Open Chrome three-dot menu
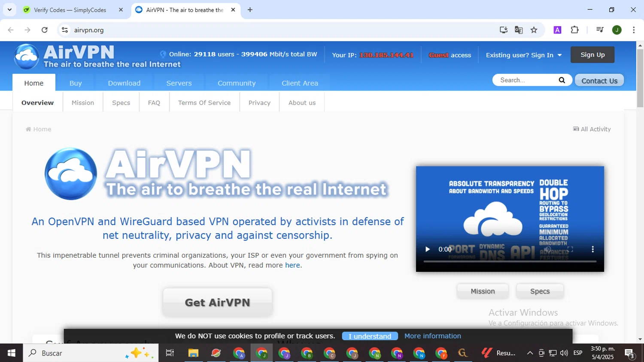The width and height of the screenshot is (644, 362). pyautogui.click(x=634, y=30)
